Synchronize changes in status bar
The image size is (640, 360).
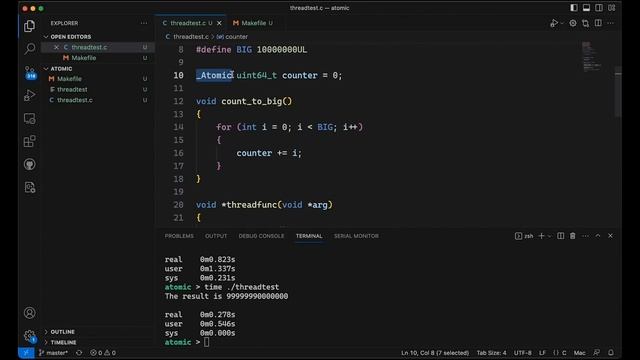pyautogui.click(x=79, y=353)
